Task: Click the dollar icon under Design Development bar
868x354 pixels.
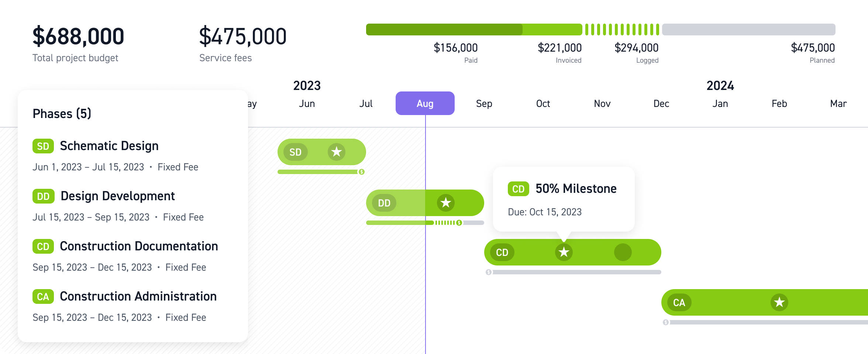Action: 459,223
